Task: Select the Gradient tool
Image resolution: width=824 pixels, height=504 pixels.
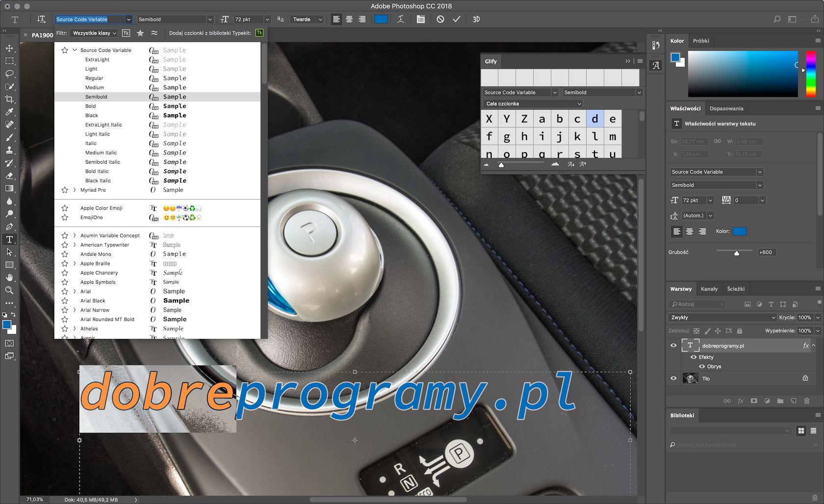Action: click(x=9, y=188)
